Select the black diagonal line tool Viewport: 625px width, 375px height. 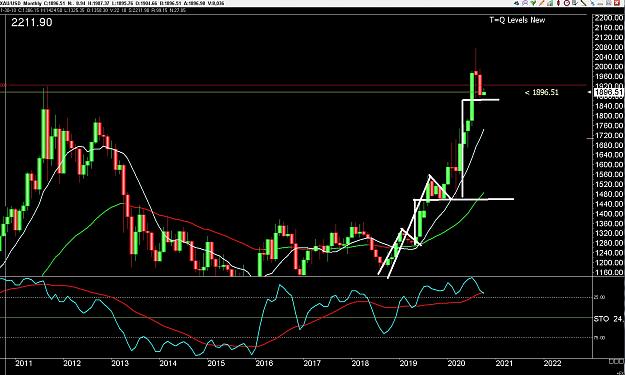point(584,3)
